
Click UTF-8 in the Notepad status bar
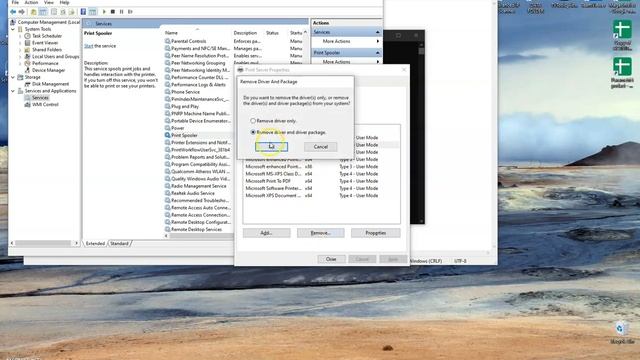pos(460,260)
